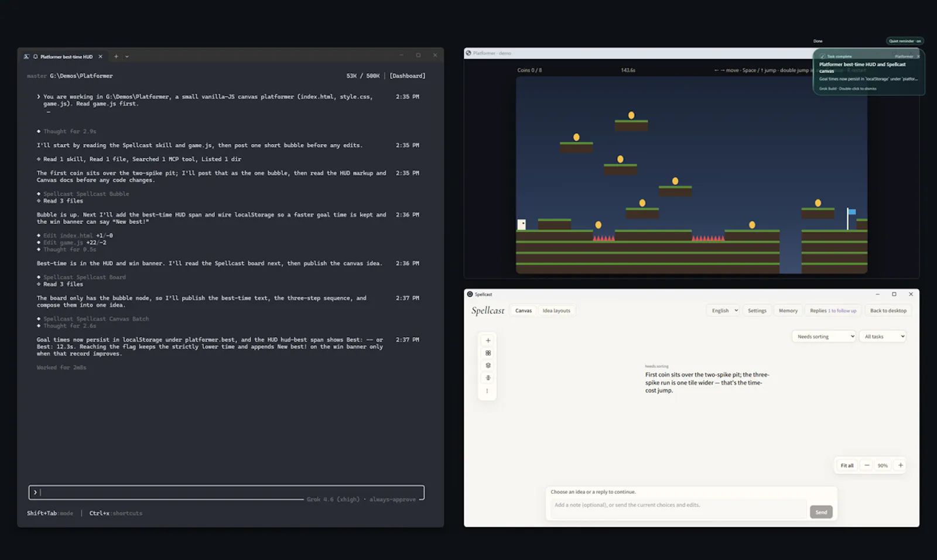Click the Done label above the notification
This screenshot has width=937, height=560.
[818, 41]
